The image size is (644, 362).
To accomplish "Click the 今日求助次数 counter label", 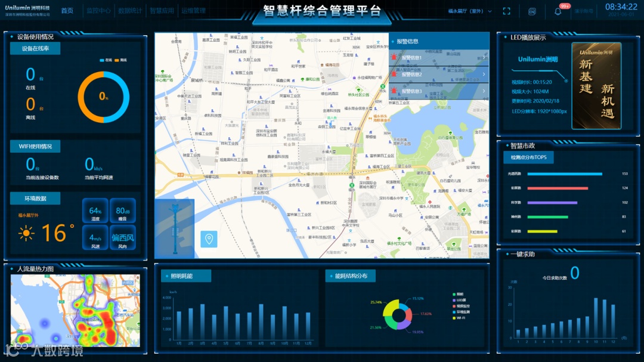I will pos(555,278).
